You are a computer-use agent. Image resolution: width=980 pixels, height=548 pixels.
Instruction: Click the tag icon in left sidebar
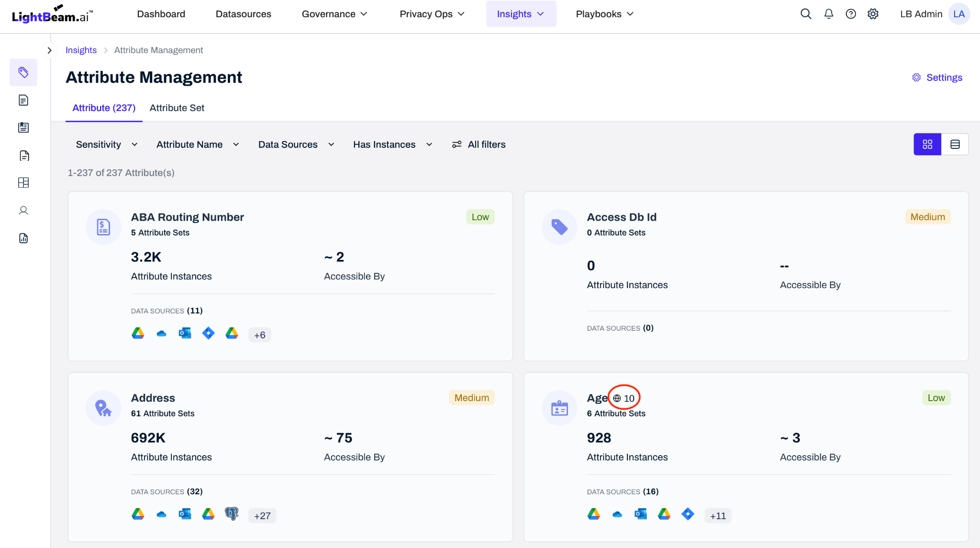tap(23, 72)
